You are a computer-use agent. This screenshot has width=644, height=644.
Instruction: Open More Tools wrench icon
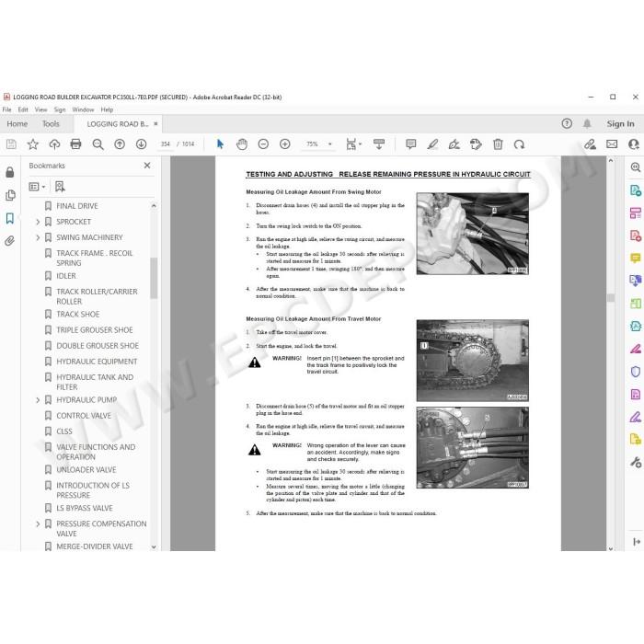[x=636, y=463]
